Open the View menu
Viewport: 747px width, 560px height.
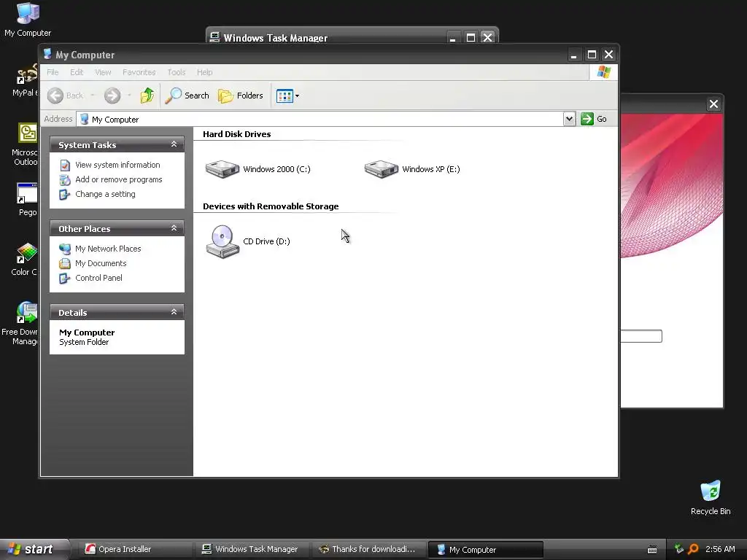click(x=103, y=72)
